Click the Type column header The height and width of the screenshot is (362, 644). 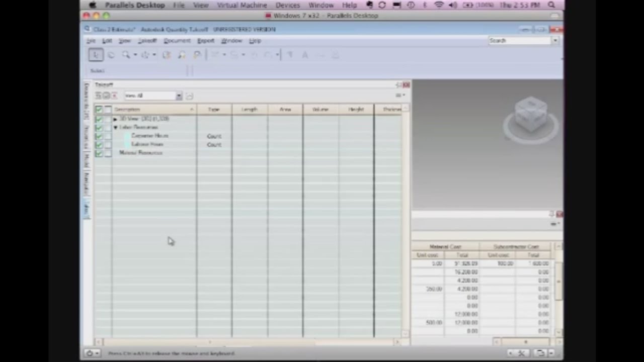point(214,109)
